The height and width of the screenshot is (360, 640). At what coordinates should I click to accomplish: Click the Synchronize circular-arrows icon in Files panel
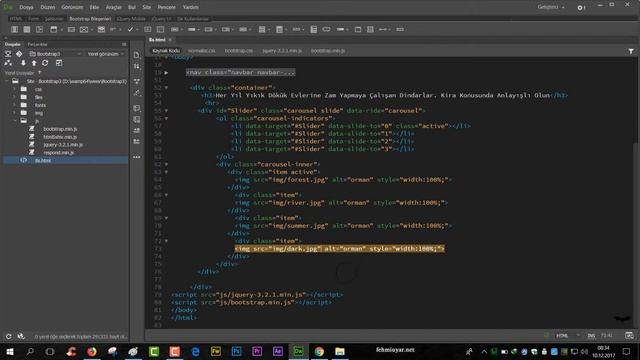coord(45,63)
